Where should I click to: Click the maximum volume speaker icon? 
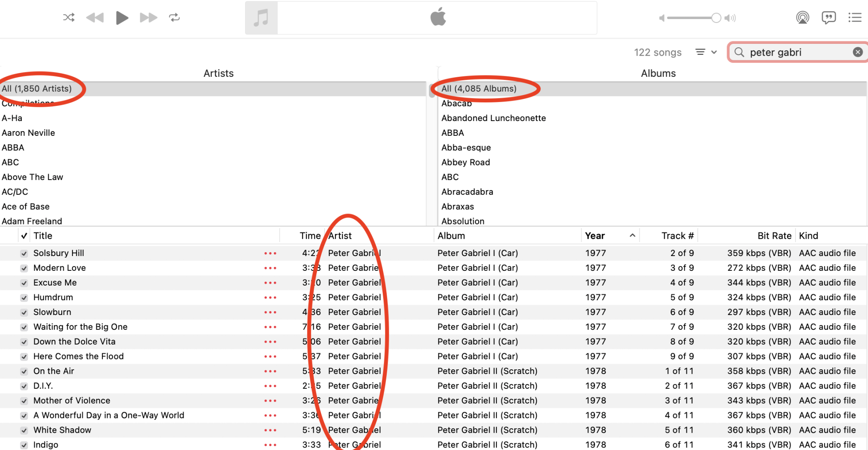coord(730,18)
